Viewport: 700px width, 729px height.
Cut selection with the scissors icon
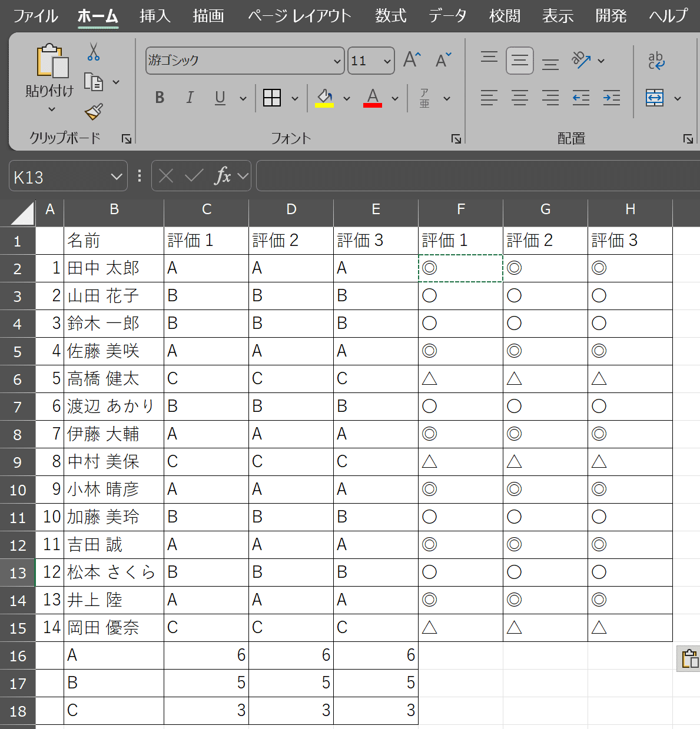(x=93, y=52)
